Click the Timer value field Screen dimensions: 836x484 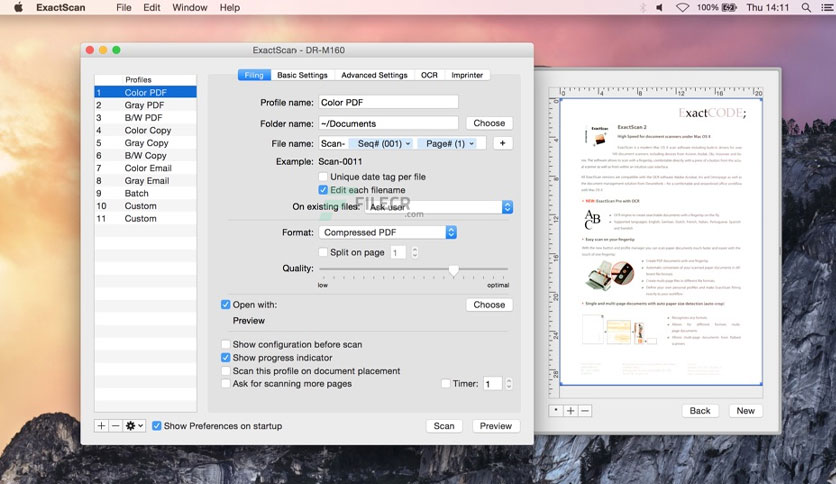coord(493,383)
